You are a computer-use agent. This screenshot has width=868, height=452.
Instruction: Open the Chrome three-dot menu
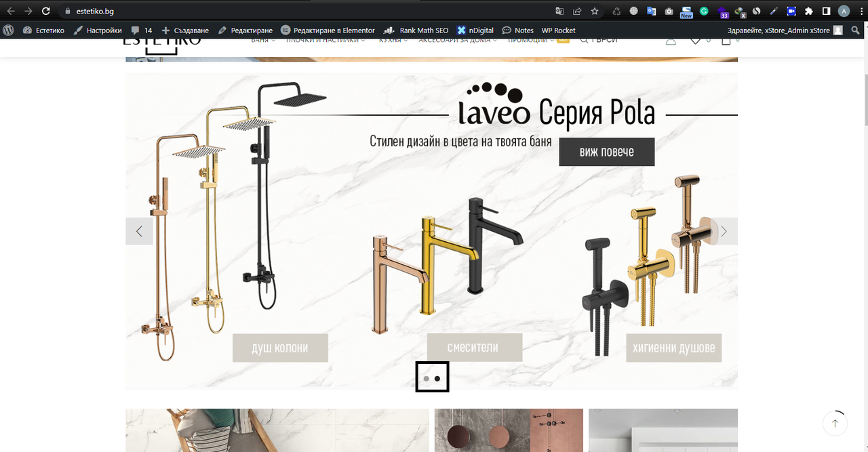(x=860, y=11)
